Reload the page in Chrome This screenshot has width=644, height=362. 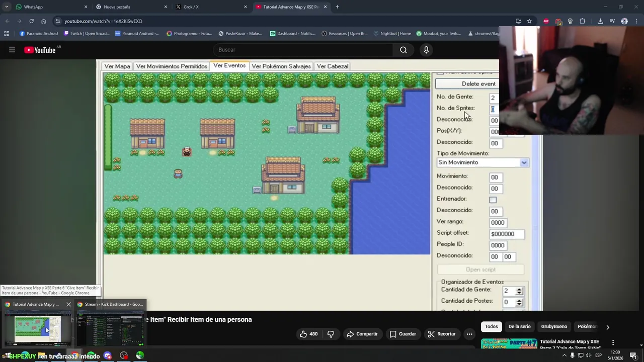coord(31,21)
